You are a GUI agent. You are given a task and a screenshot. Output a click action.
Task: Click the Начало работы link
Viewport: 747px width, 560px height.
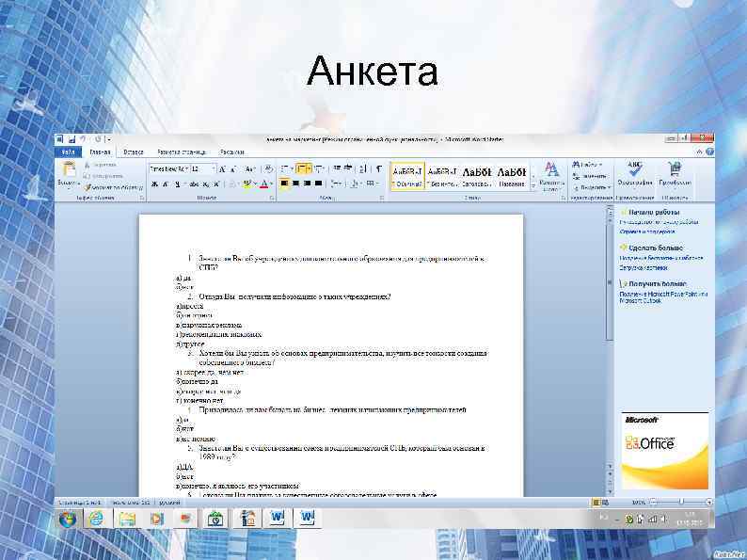(x=654, y=212)
